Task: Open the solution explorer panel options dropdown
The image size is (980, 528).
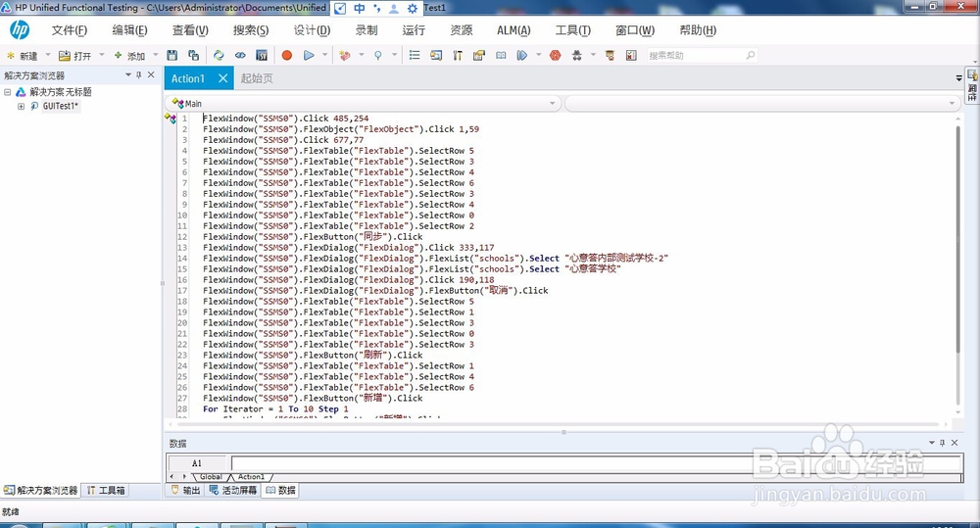Action: click(x=128, y=75)
